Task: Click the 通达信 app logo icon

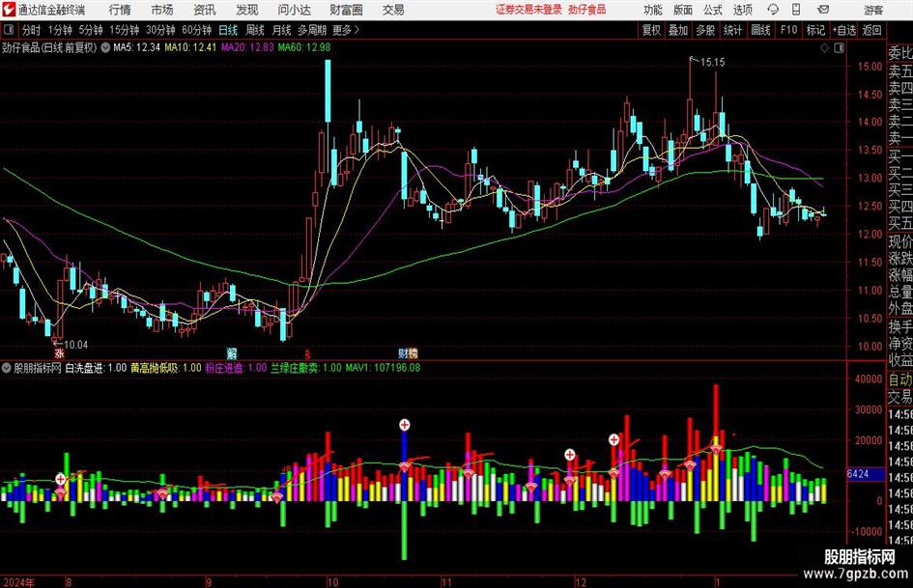Action: click(8, 10)
